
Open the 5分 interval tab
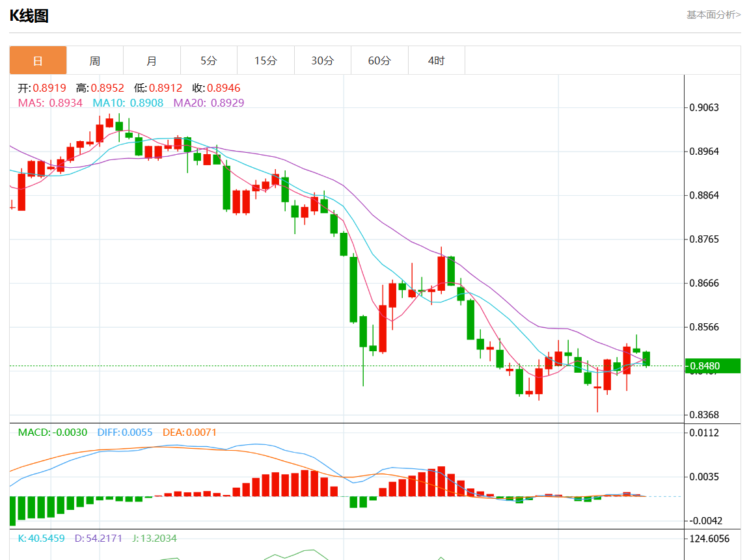(209, 60)
